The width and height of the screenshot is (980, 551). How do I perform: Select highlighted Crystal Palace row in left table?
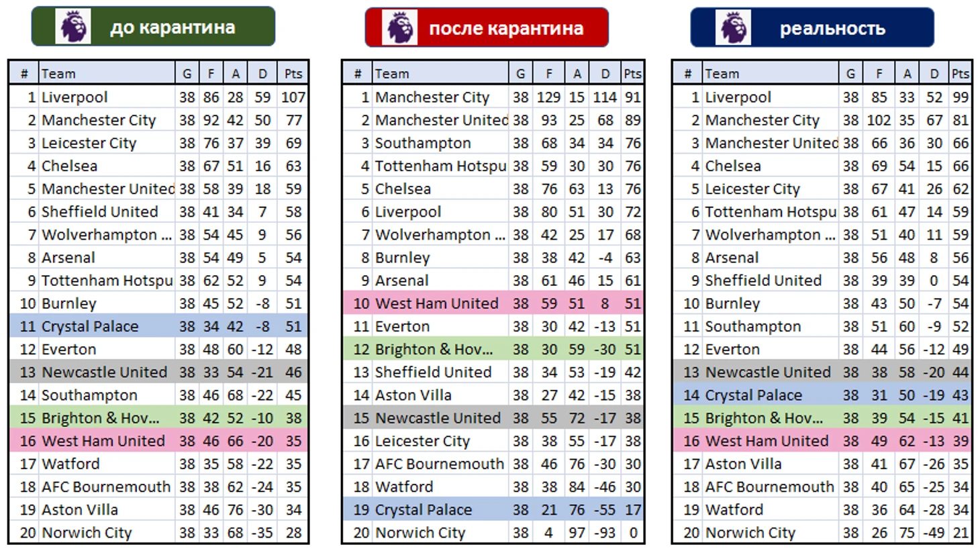[158, 326]
